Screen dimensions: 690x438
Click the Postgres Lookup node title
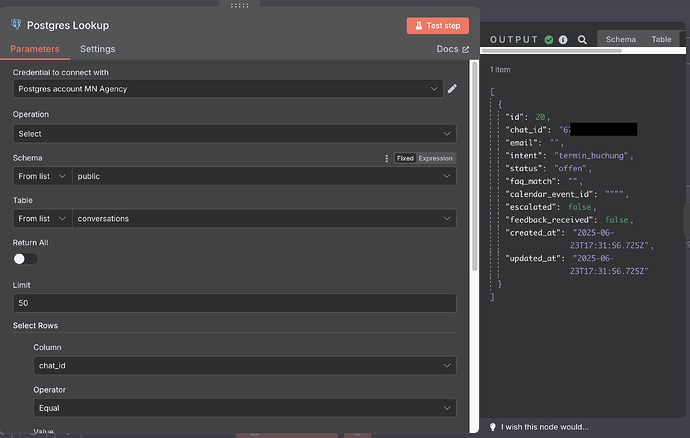pos(68,25)
